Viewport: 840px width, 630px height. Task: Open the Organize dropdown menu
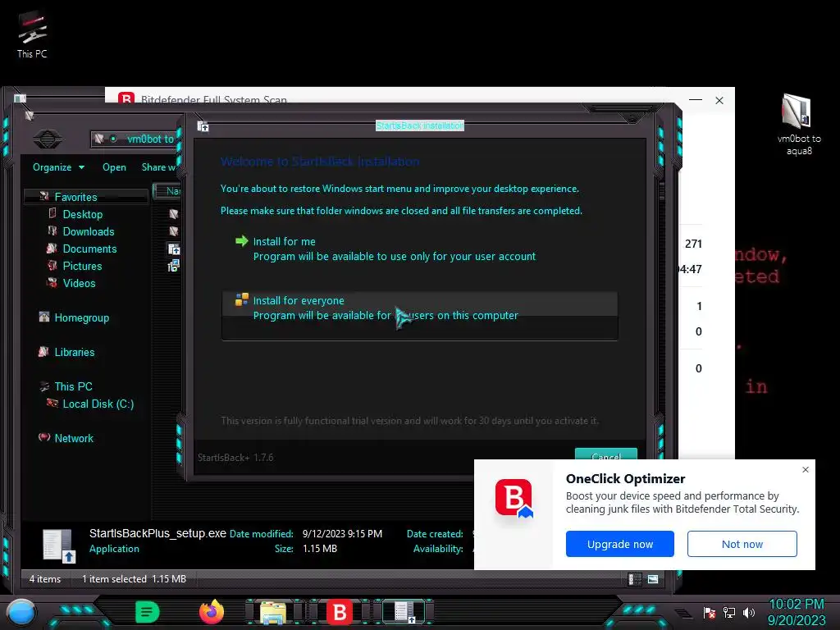click(58, 167)
